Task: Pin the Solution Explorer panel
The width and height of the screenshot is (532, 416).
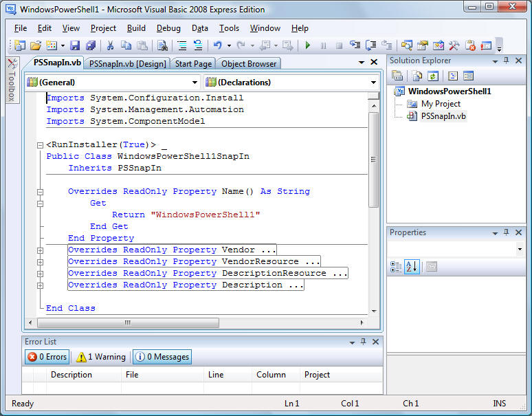Action: click(x=506, y=61)
